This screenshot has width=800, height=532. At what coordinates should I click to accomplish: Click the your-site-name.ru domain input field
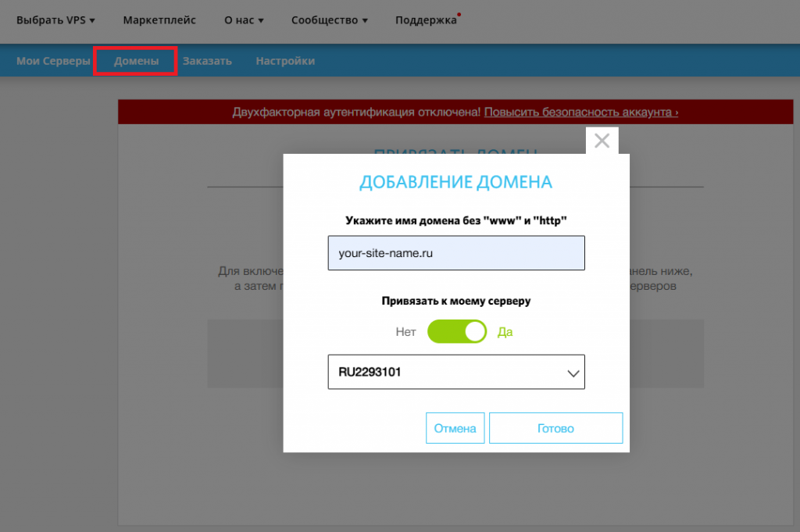(x=456, y=252)
